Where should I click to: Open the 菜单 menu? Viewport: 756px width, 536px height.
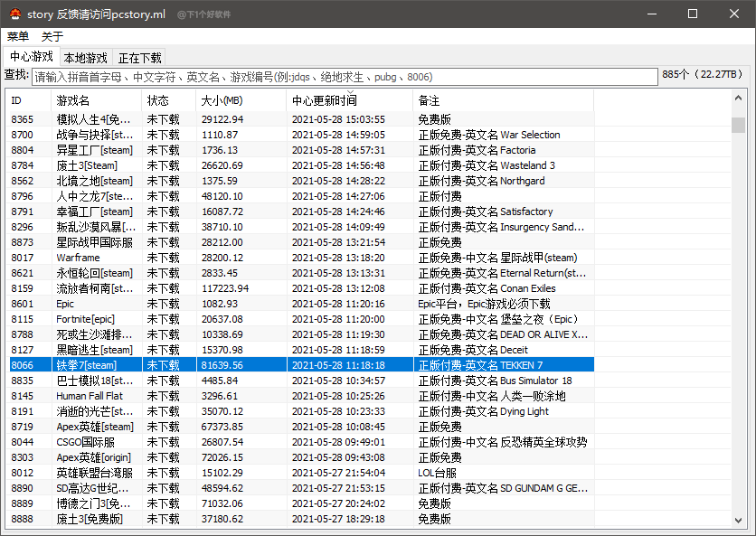[x=18, y=36]
